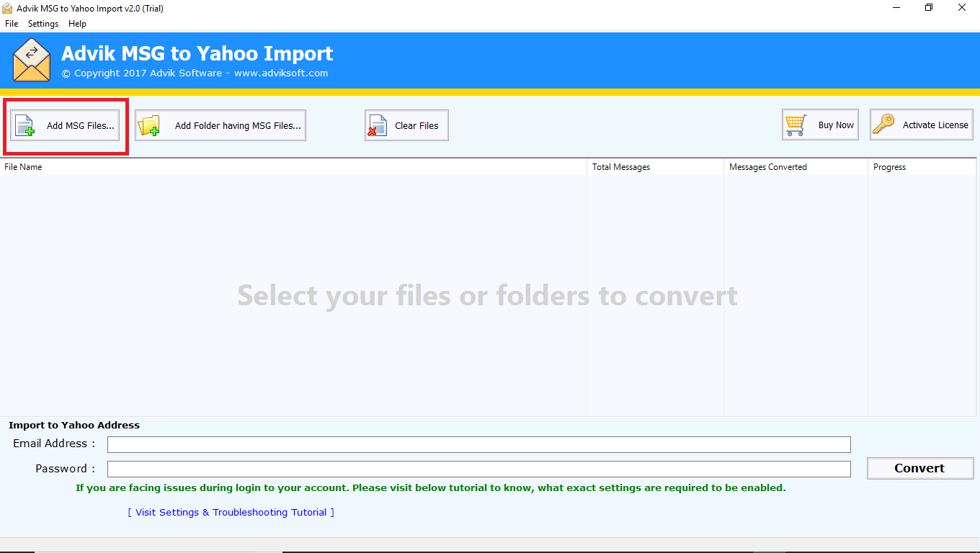
Task: Open the Settings menu
Action: click(x=43, y=24)
